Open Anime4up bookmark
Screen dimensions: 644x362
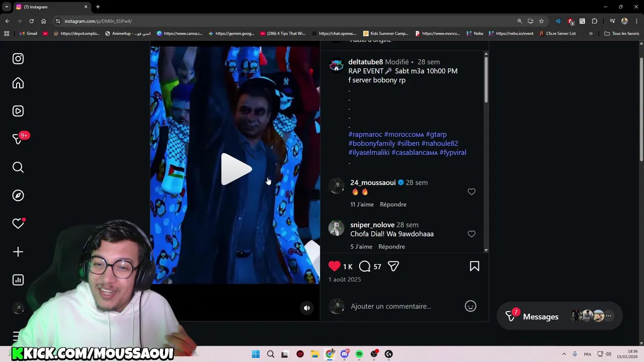128,34
